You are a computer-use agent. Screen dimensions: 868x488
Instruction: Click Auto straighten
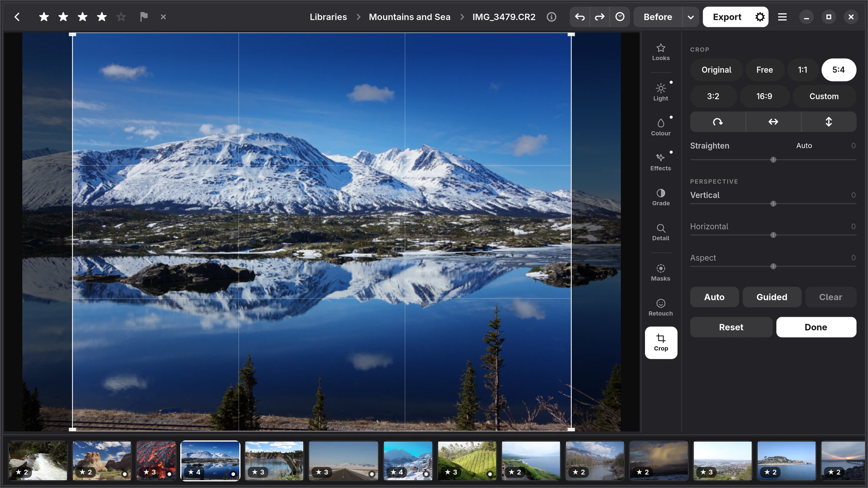[804, 146]
